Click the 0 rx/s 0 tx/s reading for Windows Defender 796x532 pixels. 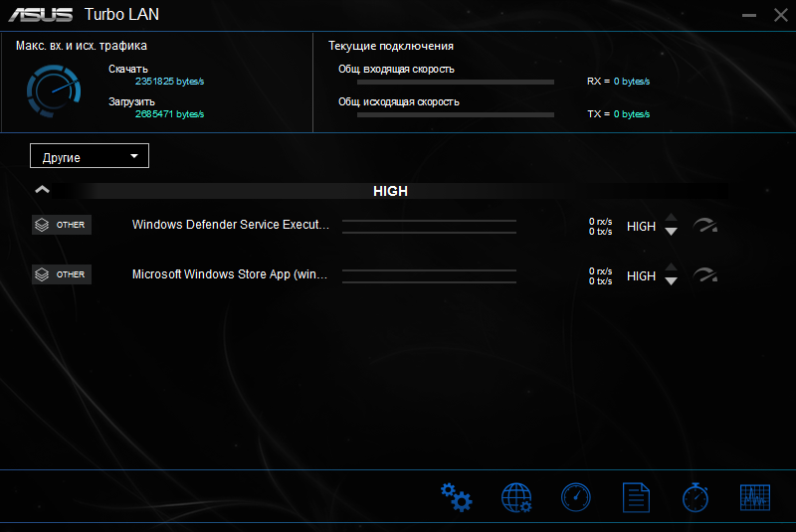(601, 226)
